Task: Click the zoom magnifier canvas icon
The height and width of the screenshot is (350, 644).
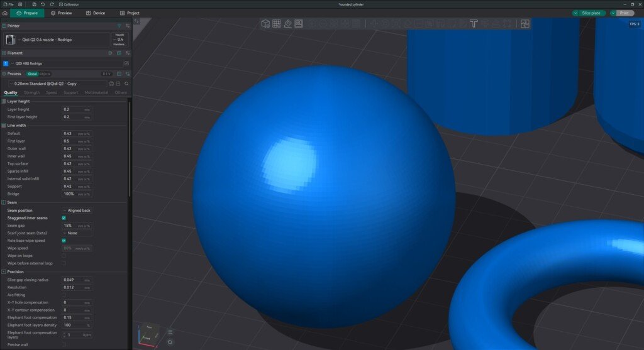Action: [170, 342]
